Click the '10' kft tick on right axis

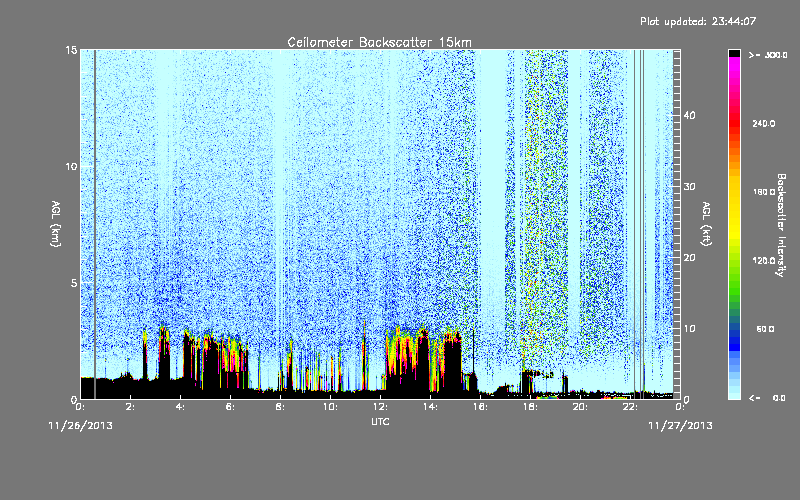pos(689,329)
